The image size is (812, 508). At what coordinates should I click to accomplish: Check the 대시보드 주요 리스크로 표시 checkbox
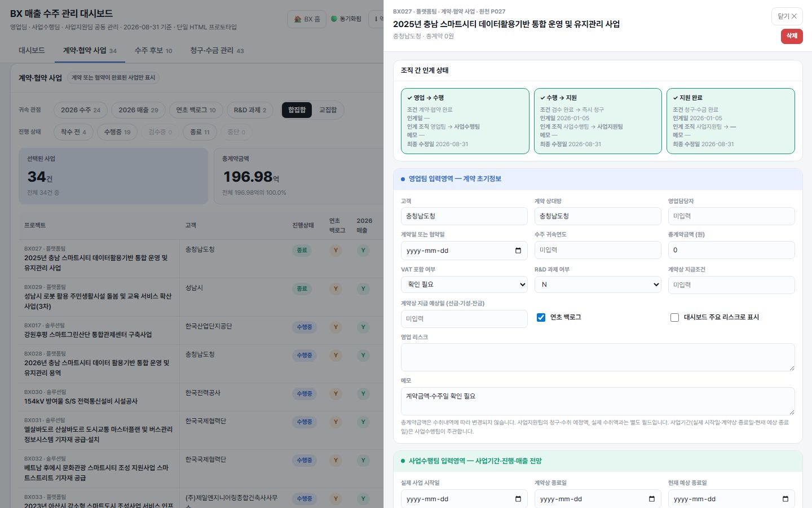coord(674,317)
